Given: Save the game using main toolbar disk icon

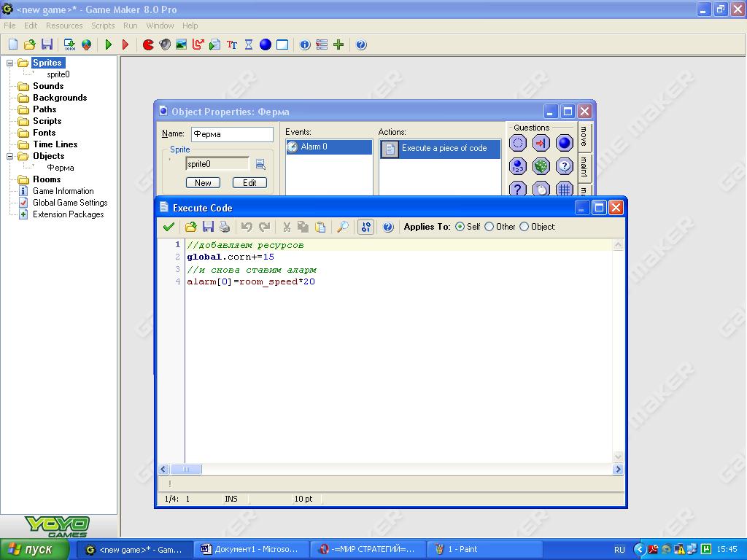Looking at the screenshot, I should 47,44.
